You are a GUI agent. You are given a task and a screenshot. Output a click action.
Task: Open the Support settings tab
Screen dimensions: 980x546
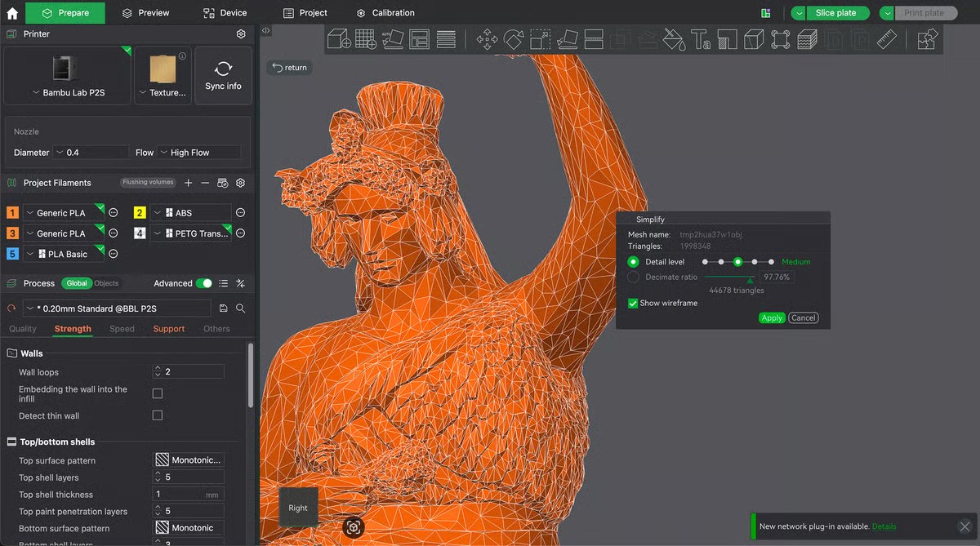point(168,329)
